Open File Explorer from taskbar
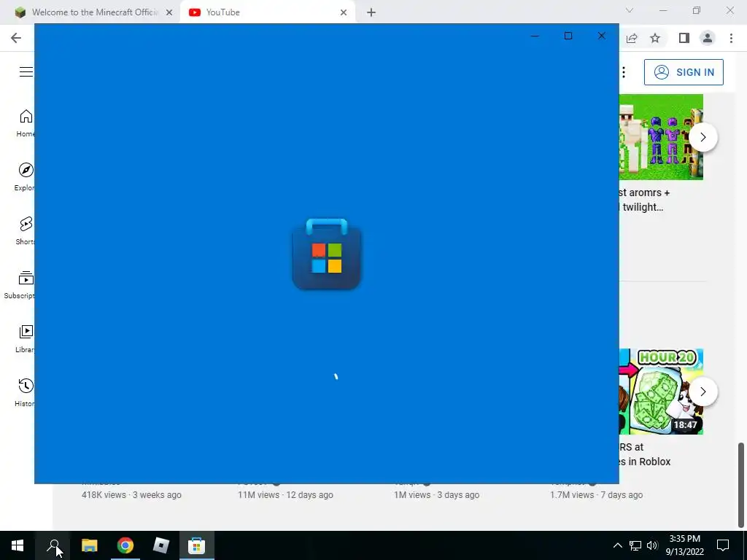 point(89,545)
